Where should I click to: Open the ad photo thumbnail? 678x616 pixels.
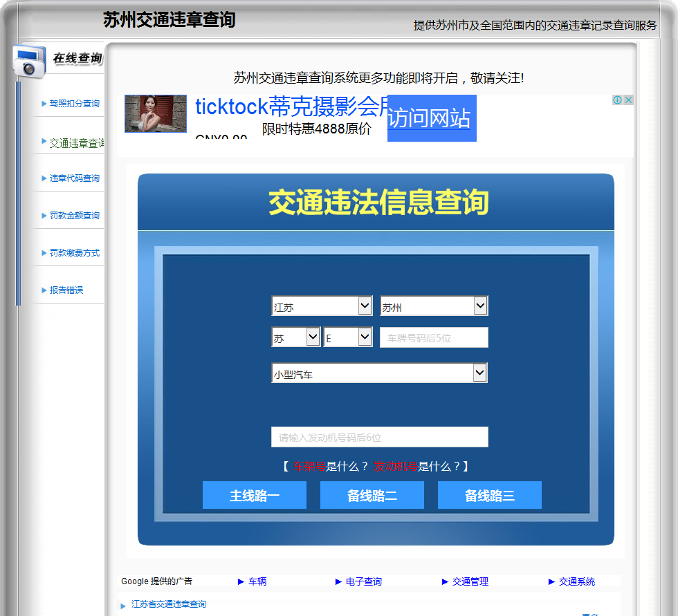tap(156, 113)
